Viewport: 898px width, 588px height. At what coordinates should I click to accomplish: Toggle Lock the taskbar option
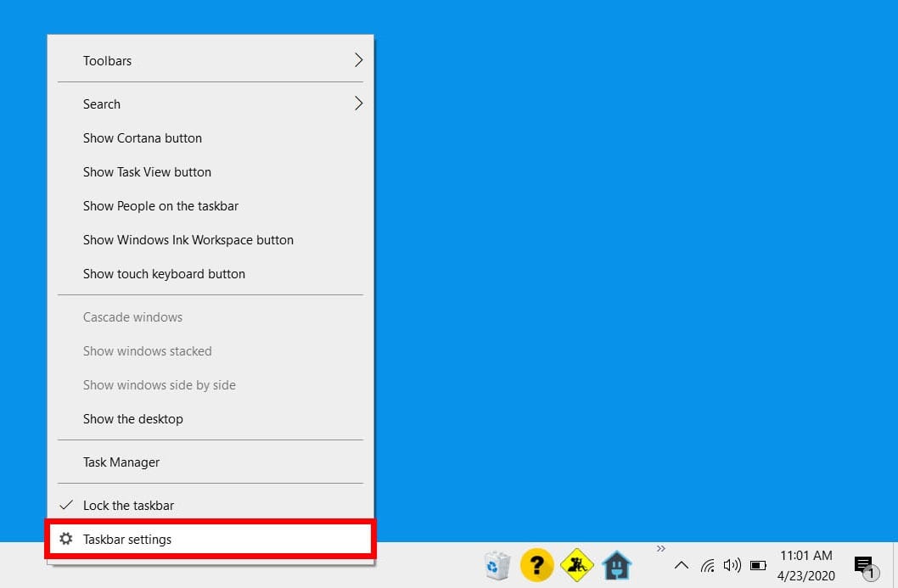click(x=128, y=505)
